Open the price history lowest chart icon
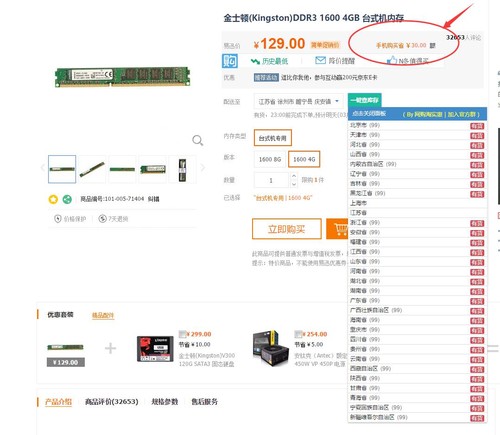Image resolution: width=500 pixels, height=435 pixels. click(x=255, y=61)
